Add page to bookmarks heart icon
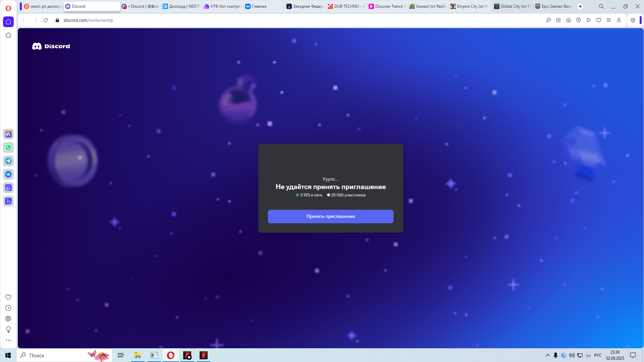Viewport: 644px width, 362px height. pyautogui.click(x=599, y=20)
